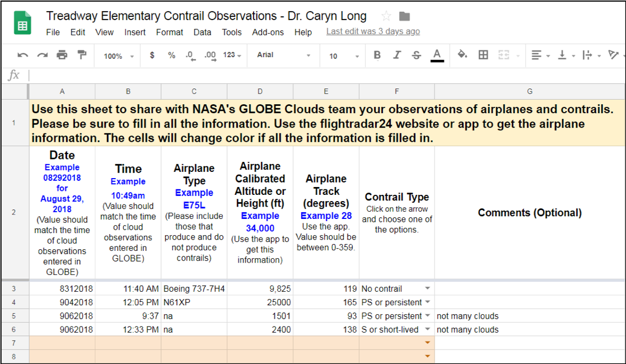The width and height of the screenshot is (626, 364).
Task: Open the 100% zoom dropdown
Action: point(119,56)
